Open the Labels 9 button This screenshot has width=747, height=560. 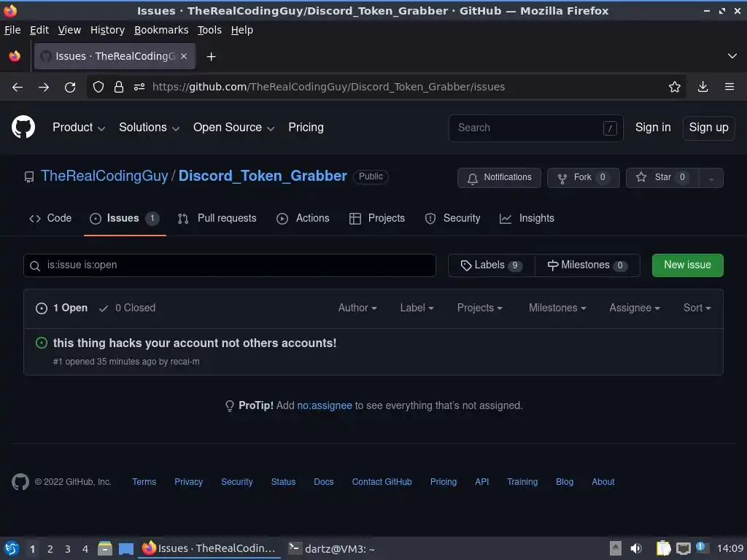click(x=491, y=265)
